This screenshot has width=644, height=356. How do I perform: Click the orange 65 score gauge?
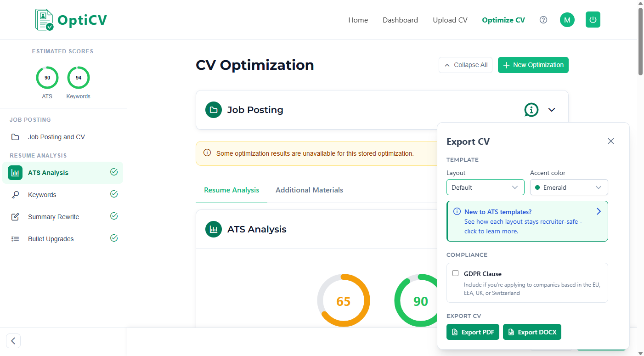click(x=344, y=301)
